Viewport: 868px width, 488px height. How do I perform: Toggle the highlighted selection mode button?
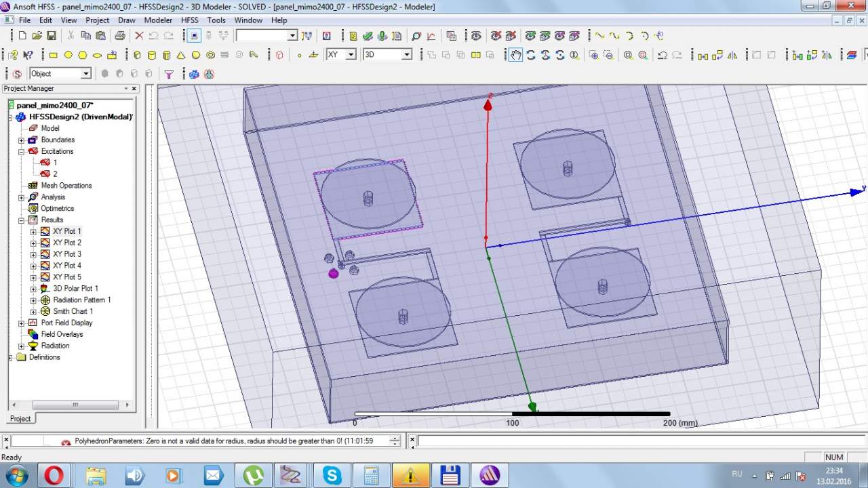click(194, 36)
